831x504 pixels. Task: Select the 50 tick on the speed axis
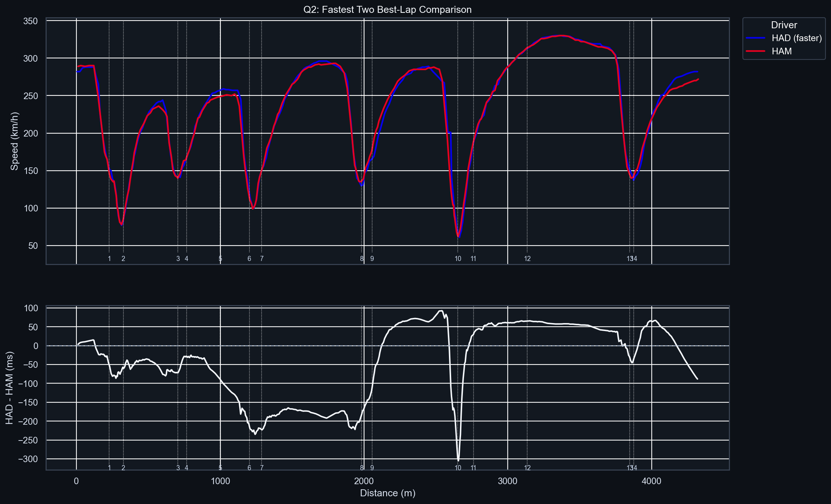(x=33, y=246)
